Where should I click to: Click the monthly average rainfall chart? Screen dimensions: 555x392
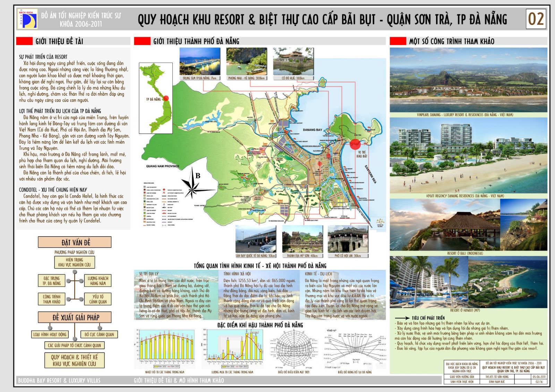point(232,348)
